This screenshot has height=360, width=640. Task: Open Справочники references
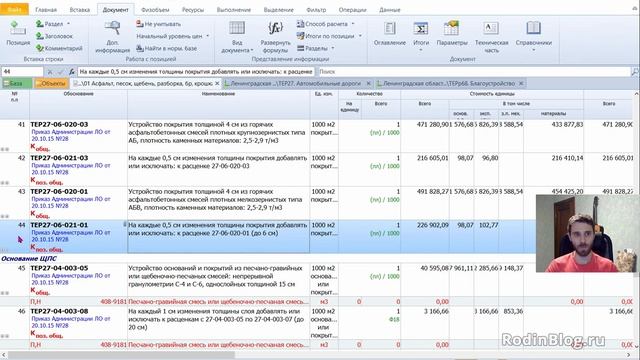pos(533,33)
